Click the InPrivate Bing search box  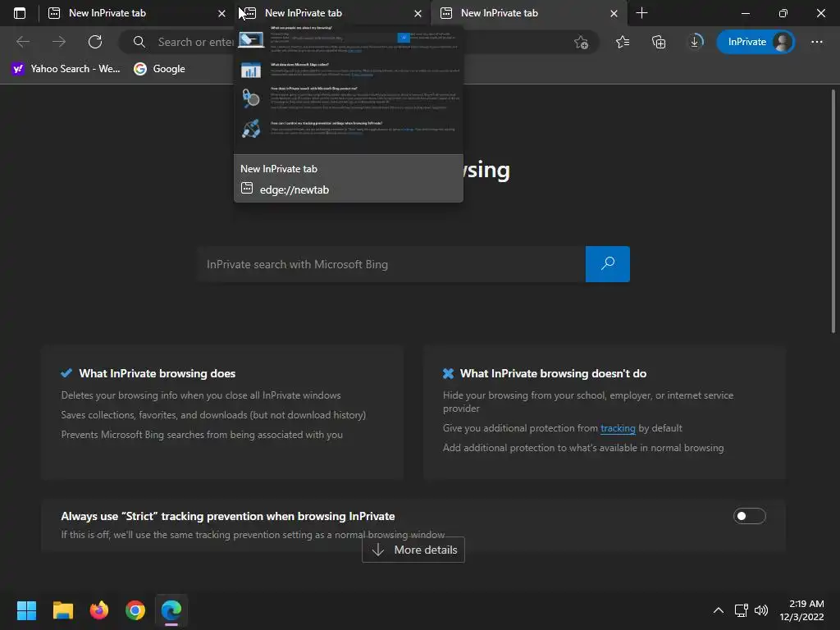391,264
